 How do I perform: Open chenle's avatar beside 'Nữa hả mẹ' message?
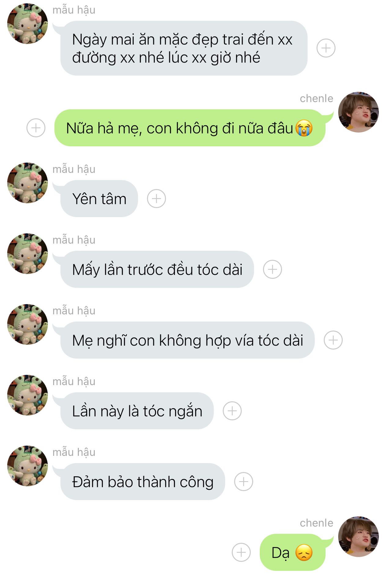click(x=358, y=112)
